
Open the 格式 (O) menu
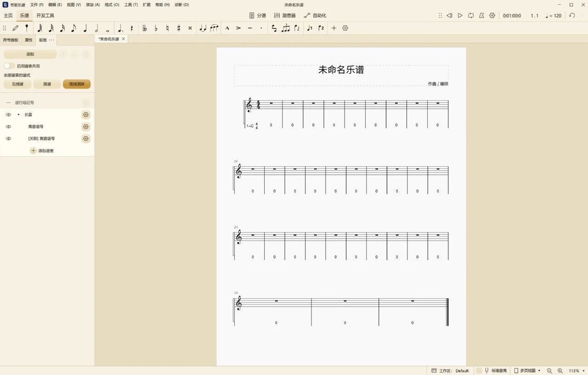point(112,5)
